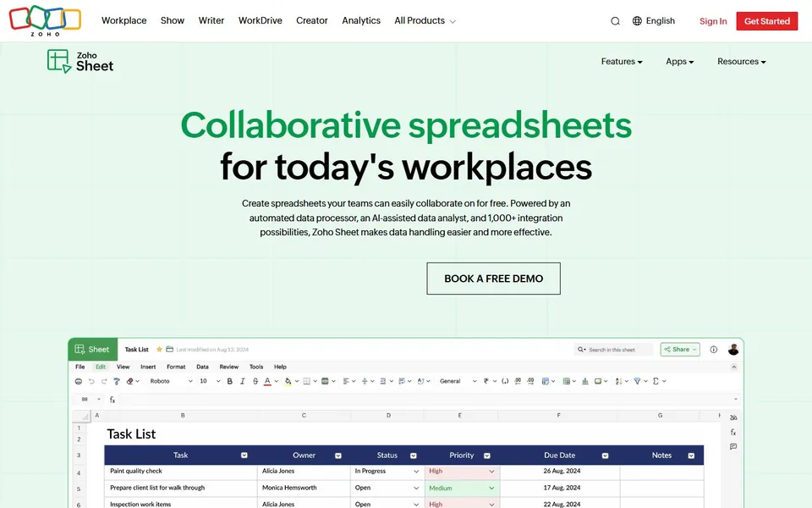Click the decrease decimal icon

(x=518, y=381)
